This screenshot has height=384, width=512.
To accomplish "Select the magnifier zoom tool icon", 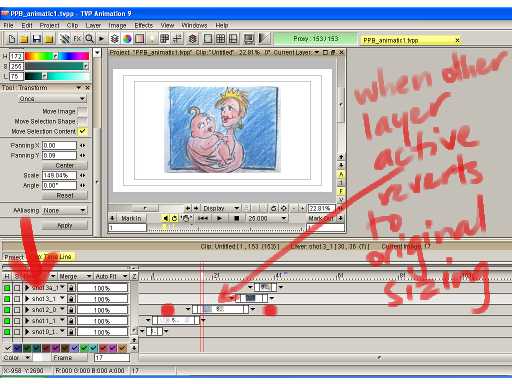I will [89, 39].
